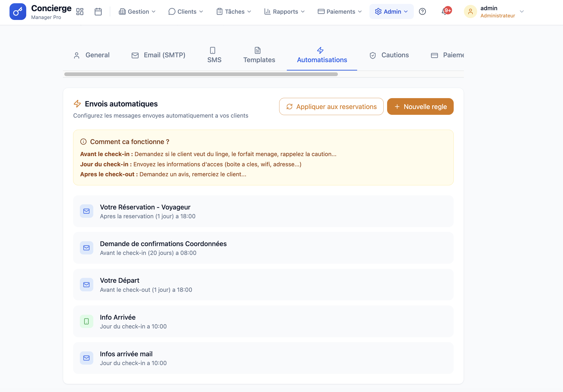Click the lightning icon next to Envois automatiques
Image resolution: width=563 pixels, height=392 pixels.
[x=77, y=103]
